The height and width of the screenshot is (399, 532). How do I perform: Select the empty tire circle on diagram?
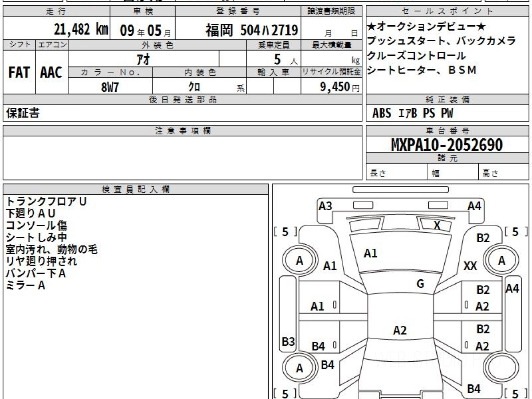pyautogui.click(x=501, y=368)
